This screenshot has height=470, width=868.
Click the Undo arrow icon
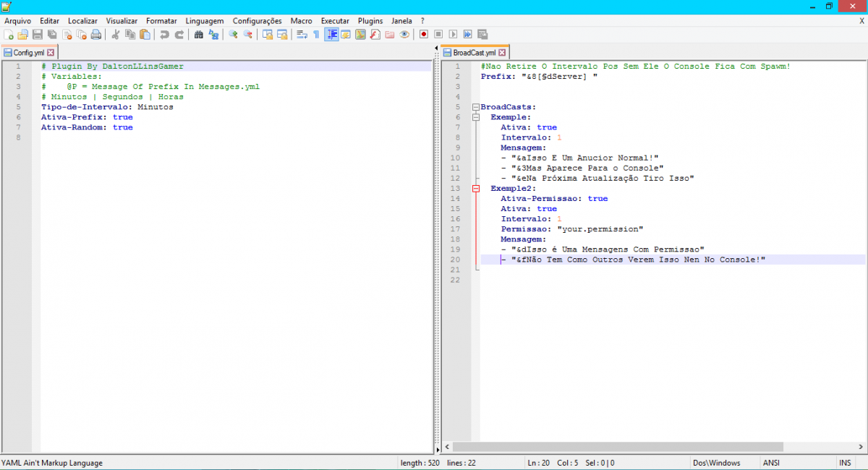164,34
